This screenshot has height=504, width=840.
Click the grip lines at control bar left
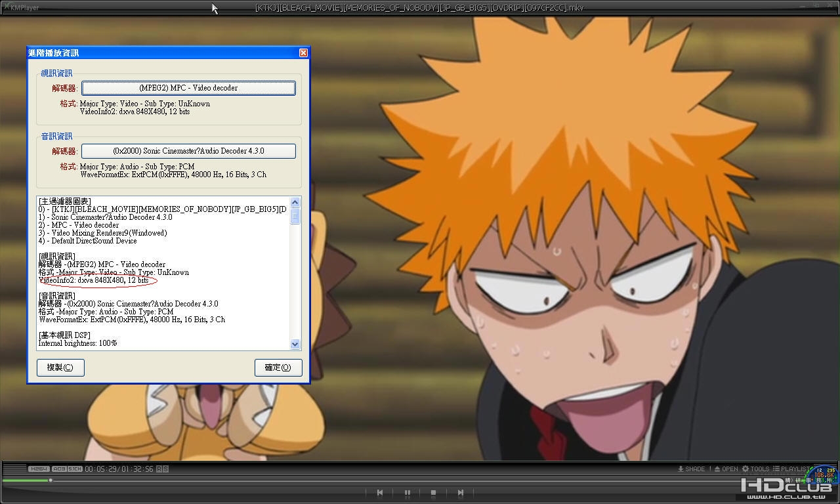click(14, 469)
